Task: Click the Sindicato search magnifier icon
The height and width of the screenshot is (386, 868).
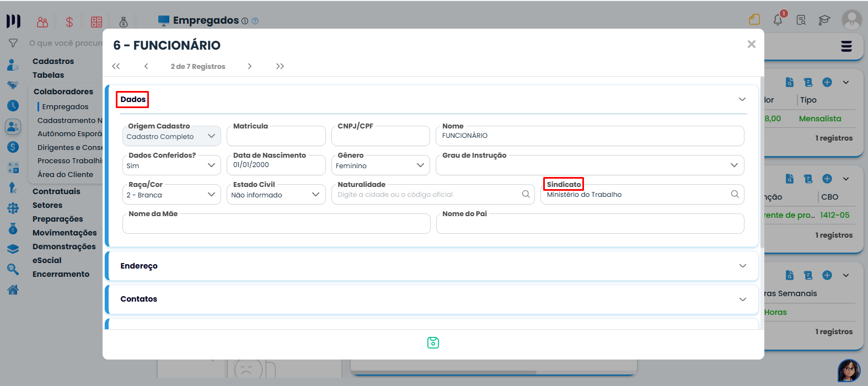Action: click(x=735, y=194)
